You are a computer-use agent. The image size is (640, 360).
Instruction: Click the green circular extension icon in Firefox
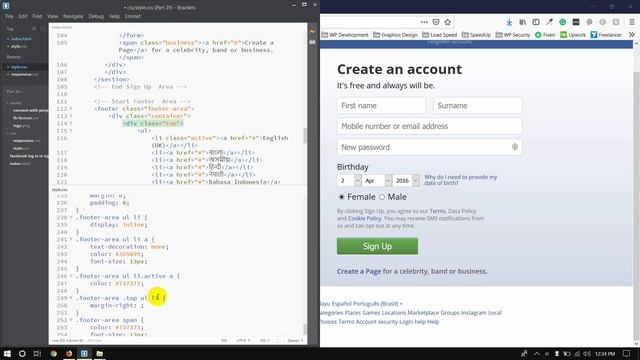(x=562, y=22)
